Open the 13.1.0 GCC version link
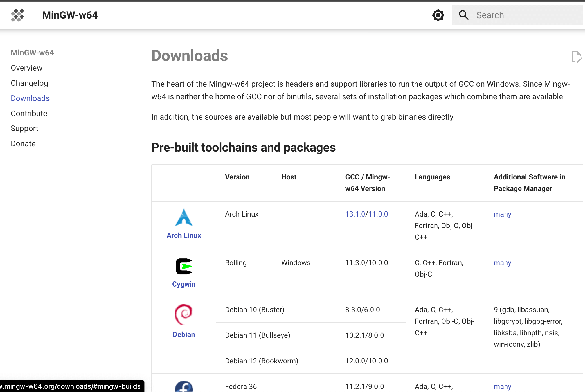Image resolution: width=585 pixels, height=392 pixels. click(x=355, y=214)
